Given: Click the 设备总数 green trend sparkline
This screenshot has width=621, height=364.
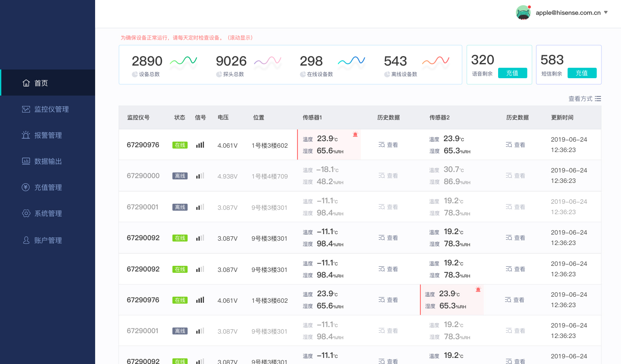Looking at the screenshot, I should click(183, 61).
